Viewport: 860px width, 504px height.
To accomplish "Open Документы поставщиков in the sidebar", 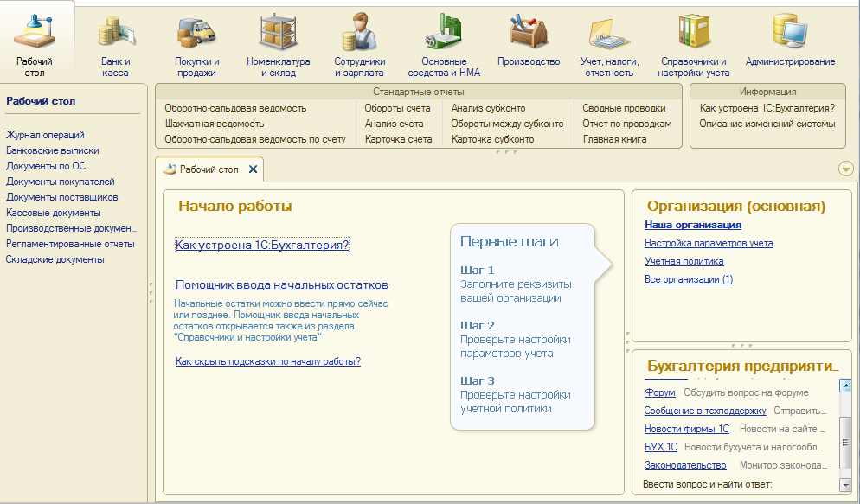I will pyautogui.click(x=62, y=197).
